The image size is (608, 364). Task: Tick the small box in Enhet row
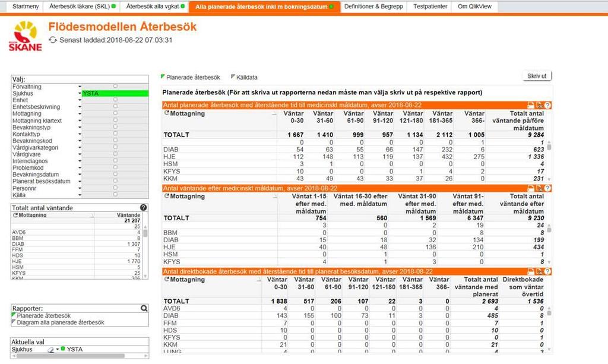tap(115, 100)
